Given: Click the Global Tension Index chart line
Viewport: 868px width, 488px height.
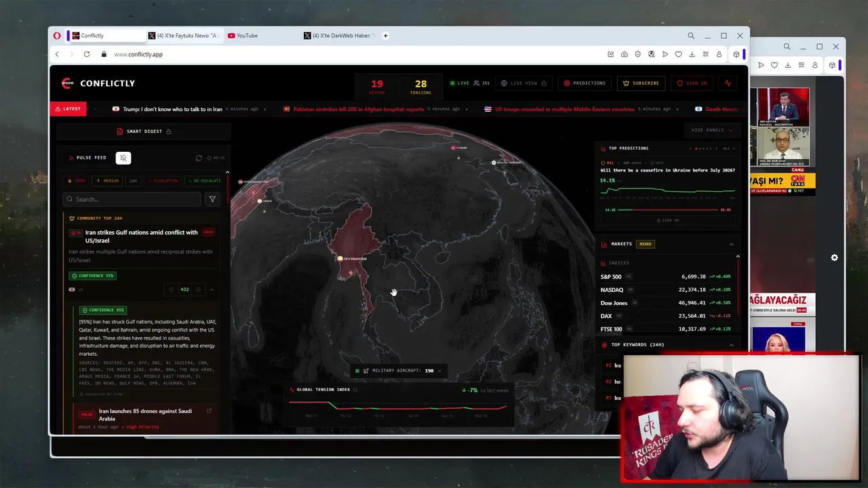Looking at the screenshot, I should coord(397,405).
